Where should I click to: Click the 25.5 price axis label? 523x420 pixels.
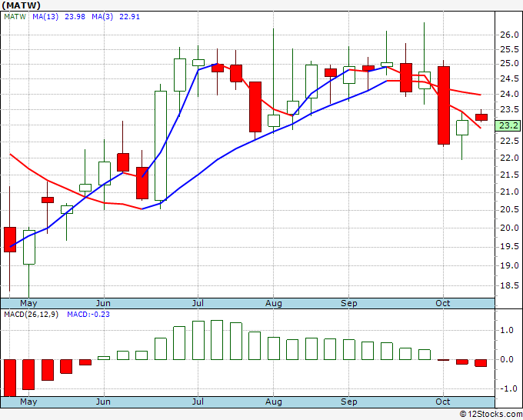point(509,50)
